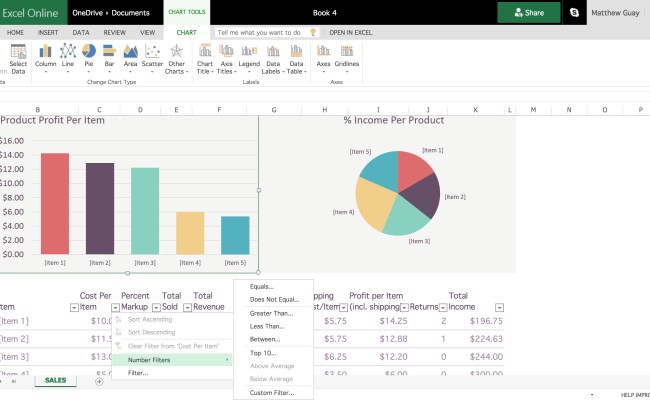The image size is (650, 400).
Task: Change chart type to Column
Action: click(x=45, y=59)
